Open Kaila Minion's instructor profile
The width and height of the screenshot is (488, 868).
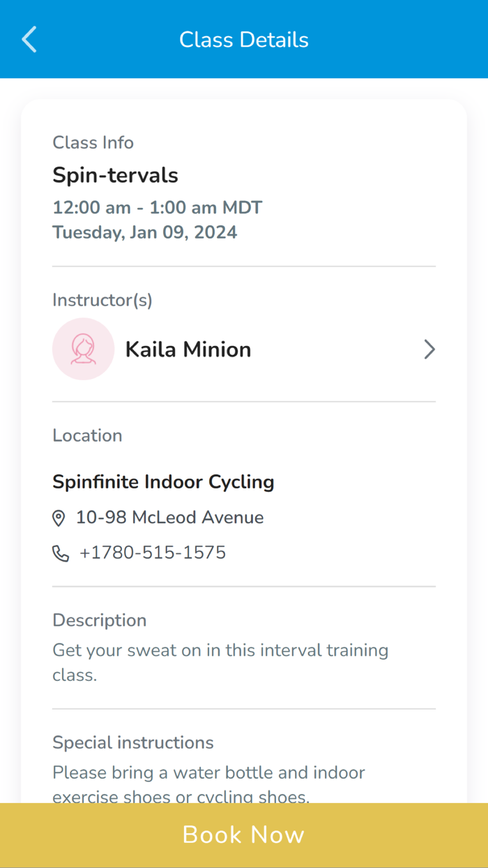point(188,349)
